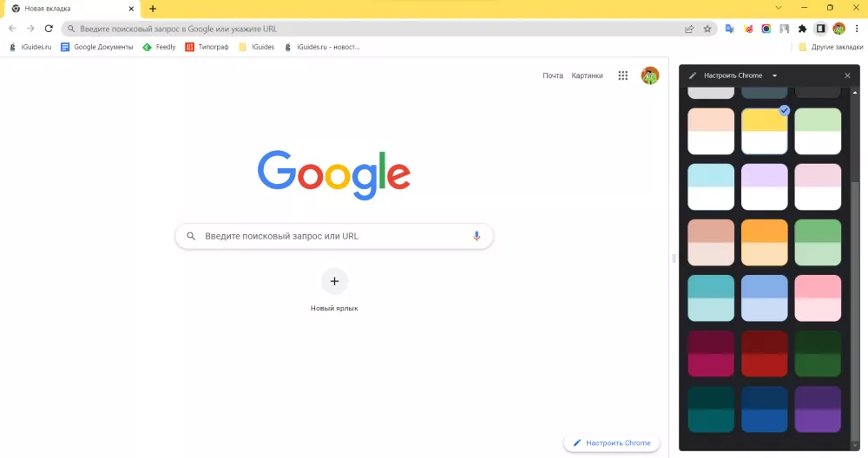
Task: Click the Почта link
Action: pos(552,75)
